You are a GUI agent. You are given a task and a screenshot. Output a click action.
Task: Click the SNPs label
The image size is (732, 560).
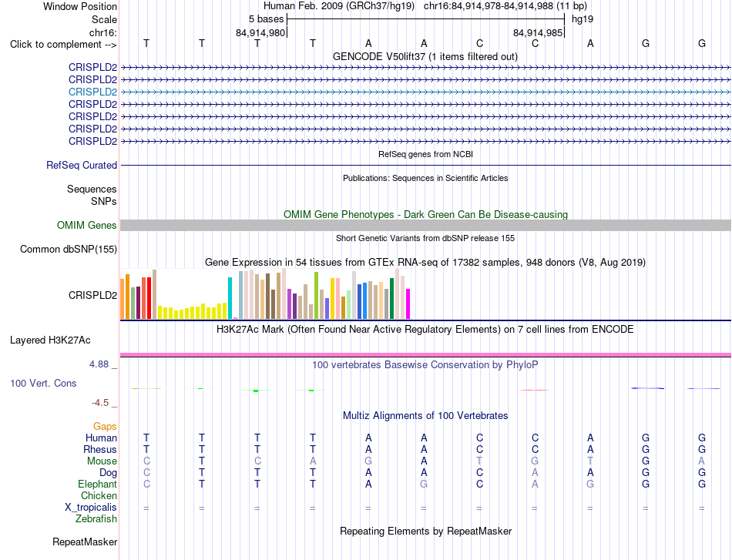(x=104, y=201)
